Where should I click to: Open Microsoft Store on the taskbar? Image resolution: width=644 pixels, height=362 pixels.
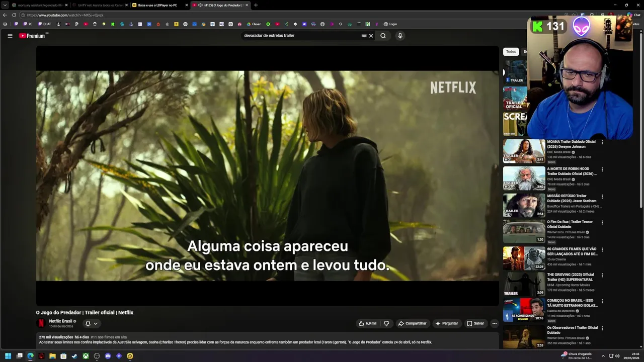tap(63, 356)
